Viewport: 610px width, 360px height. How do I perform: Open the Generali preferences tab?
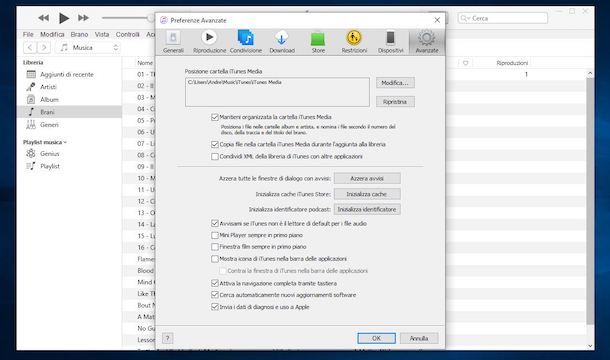coord(173,42)
